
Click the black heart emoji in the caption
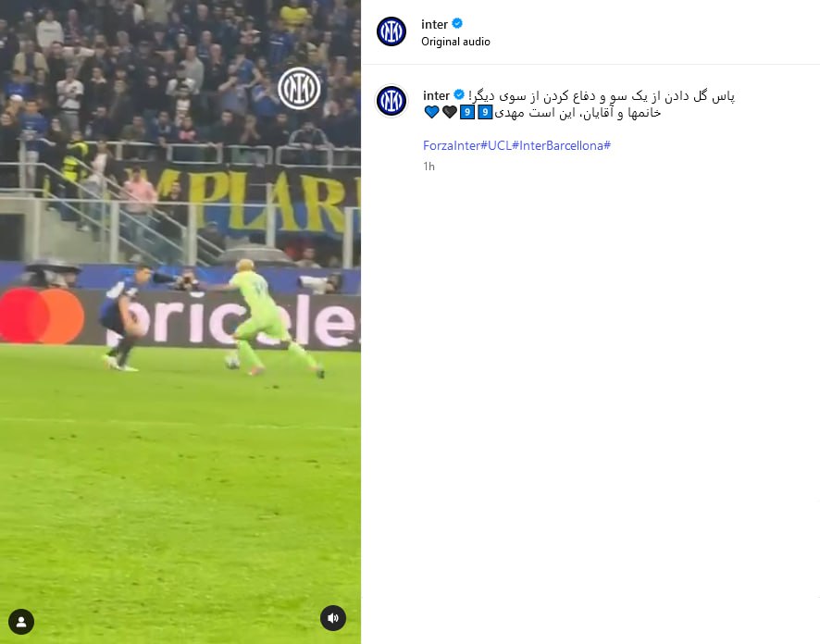pos(450,112)
